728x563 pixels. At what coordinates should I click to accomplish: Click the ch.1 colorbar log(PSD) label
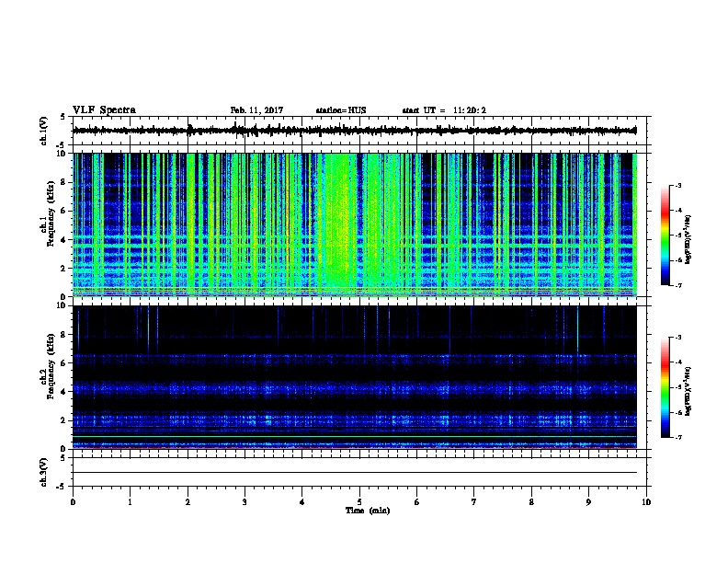pos(688,239)
